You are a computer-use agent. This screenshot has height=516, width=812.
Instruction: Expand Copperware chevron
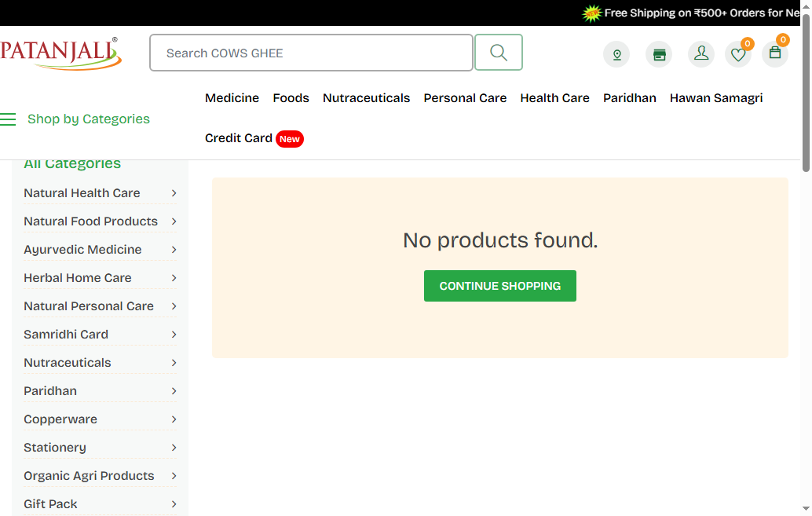(x=174, y=419)
